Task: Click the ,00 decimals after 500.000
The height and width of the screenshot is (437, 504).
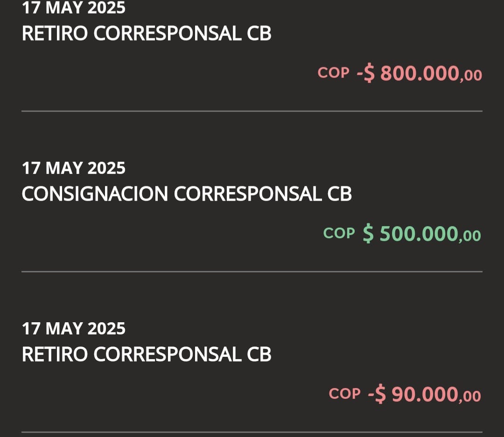Action: click(470, 236)
